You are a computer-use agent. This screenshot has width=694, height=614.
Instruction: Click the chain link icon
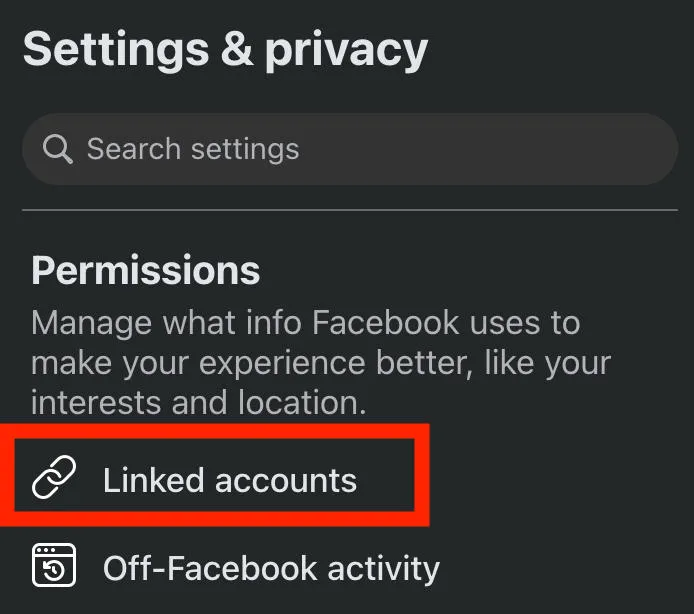55,480
